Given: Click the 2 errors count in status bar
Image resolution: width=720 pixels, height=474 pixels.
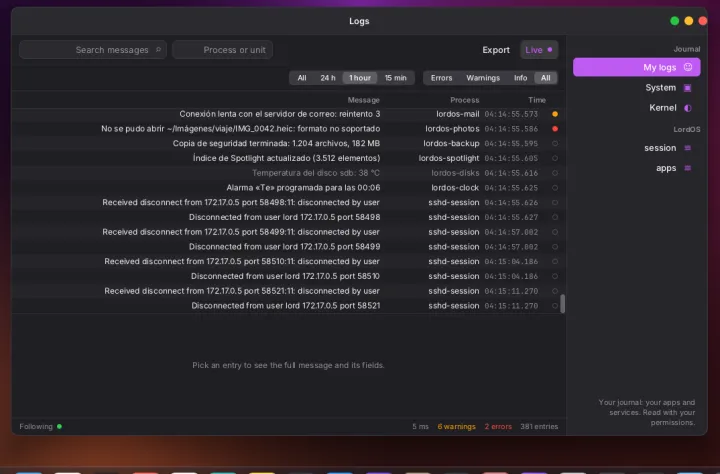Looking at the screenshot, I should (498, 426).
